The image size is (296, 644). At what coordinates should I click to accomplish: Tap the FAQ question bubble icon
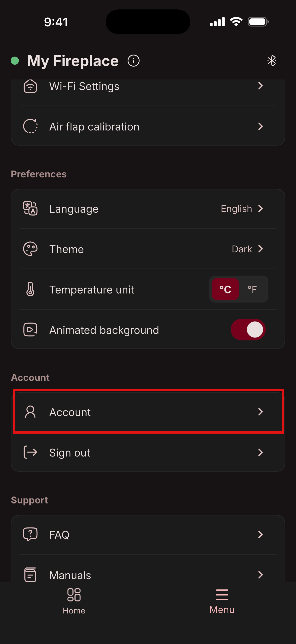[30, 534]
